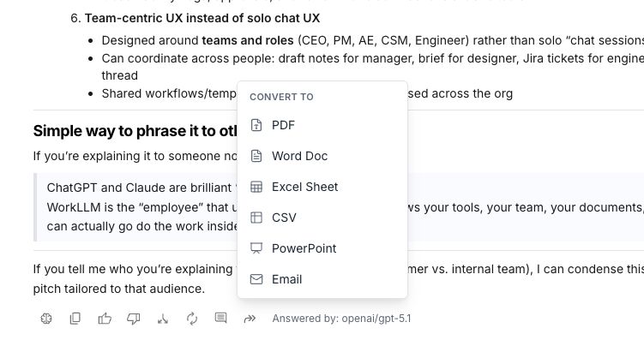Screen dimensions: 644x340
Task: Click the branch/split arrows icon
Action: pyautogui.click(x=163, y=319)
